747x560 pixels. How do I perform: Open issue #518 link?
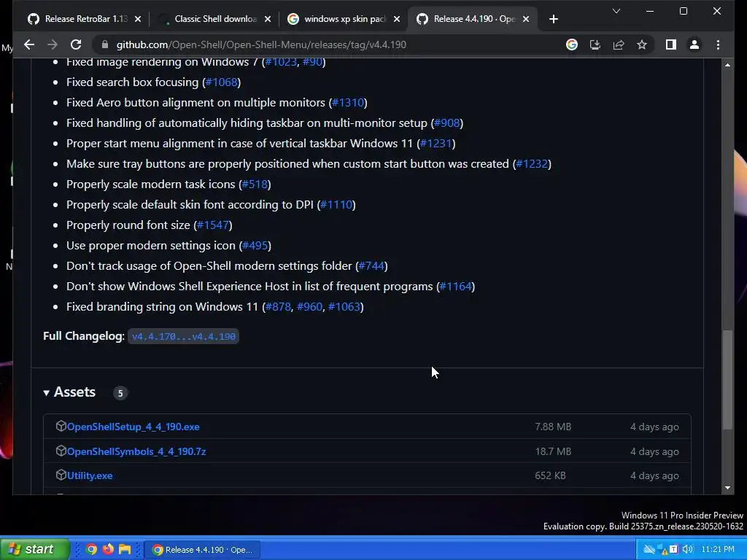[255, 184]
